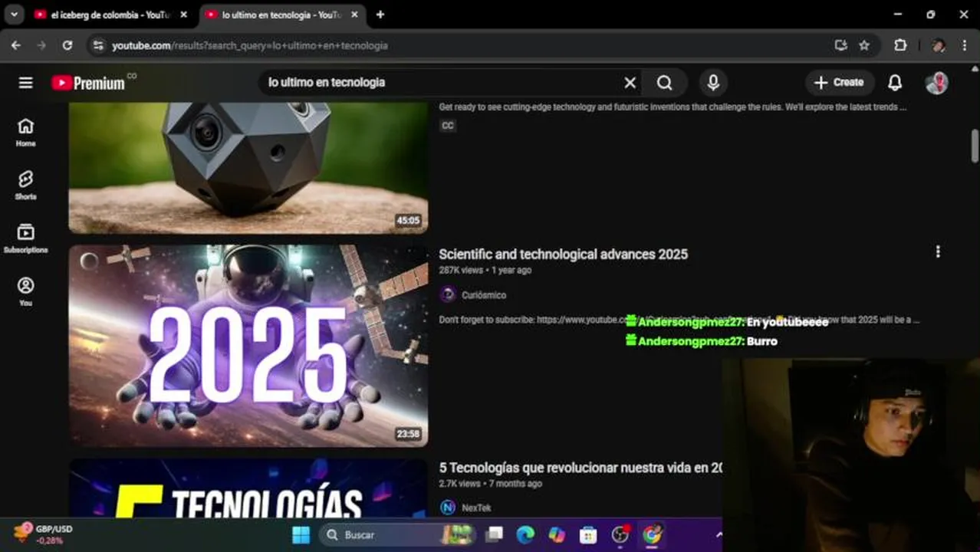Start voice search with the microphone icon
Screen dimensions: 980x552
[713, 83]
